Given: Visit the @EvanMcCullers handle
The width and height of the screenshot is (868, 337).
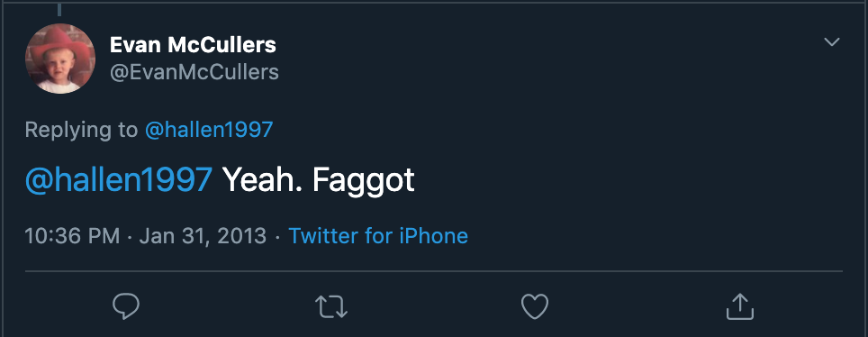Looking at the screenshot, I should (x=194, y=72).
